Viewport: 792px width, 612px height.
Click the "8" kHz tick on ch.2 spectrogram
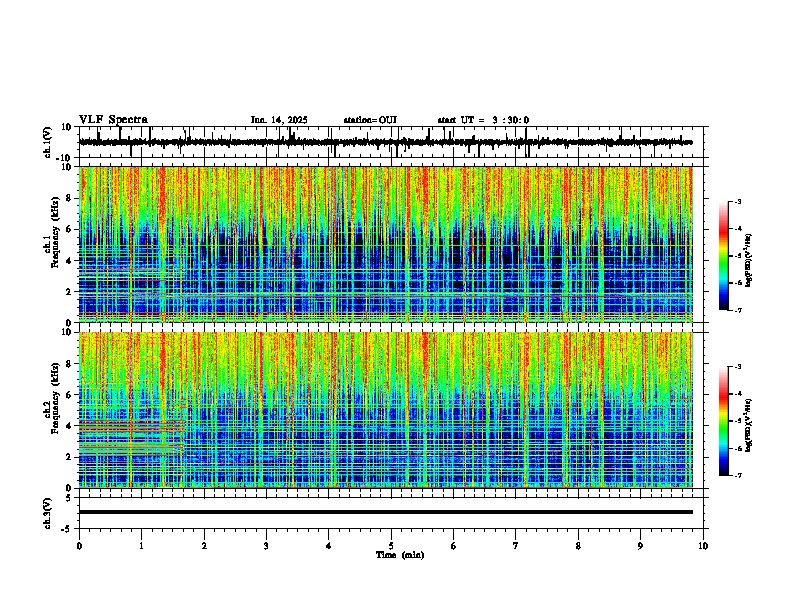click(70, 364)
